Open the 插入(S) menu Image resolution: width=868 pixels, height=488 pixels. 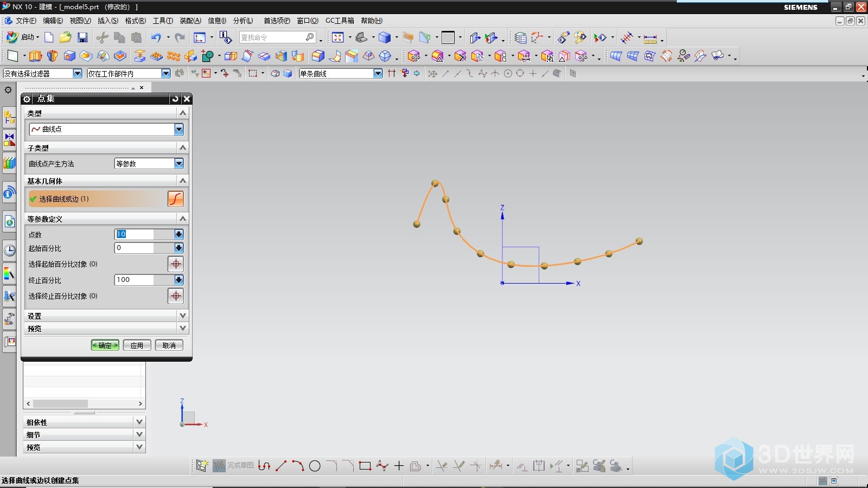coord(108,21)
